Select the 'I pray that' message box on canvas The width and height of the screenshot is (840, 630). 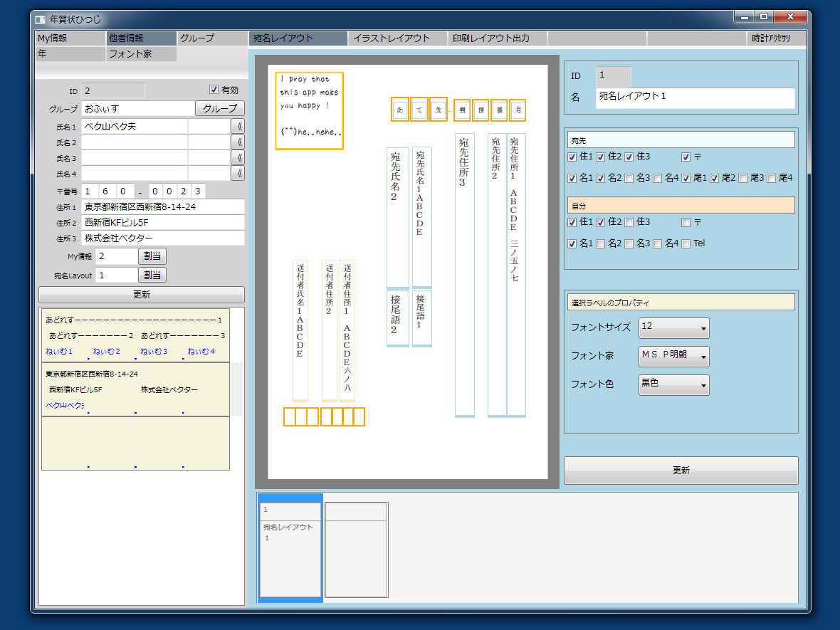[309, 111]
